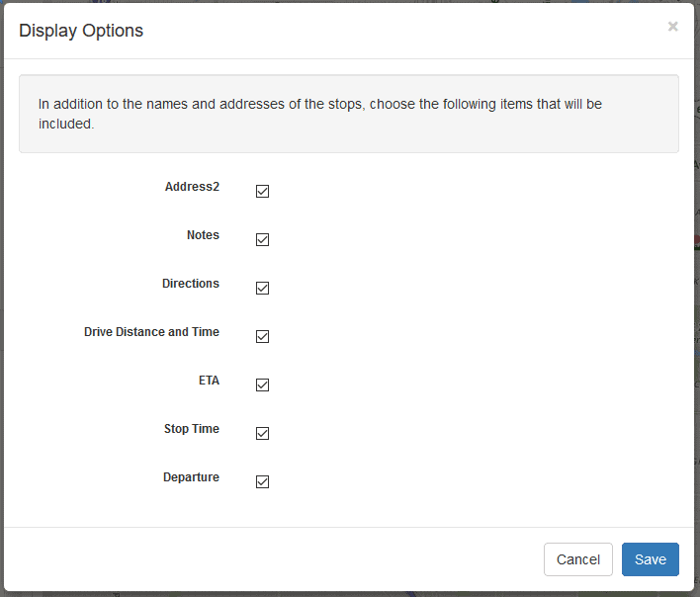
Task: Uncheck the Notes checkbox
Action: click(x=262, y=239)
